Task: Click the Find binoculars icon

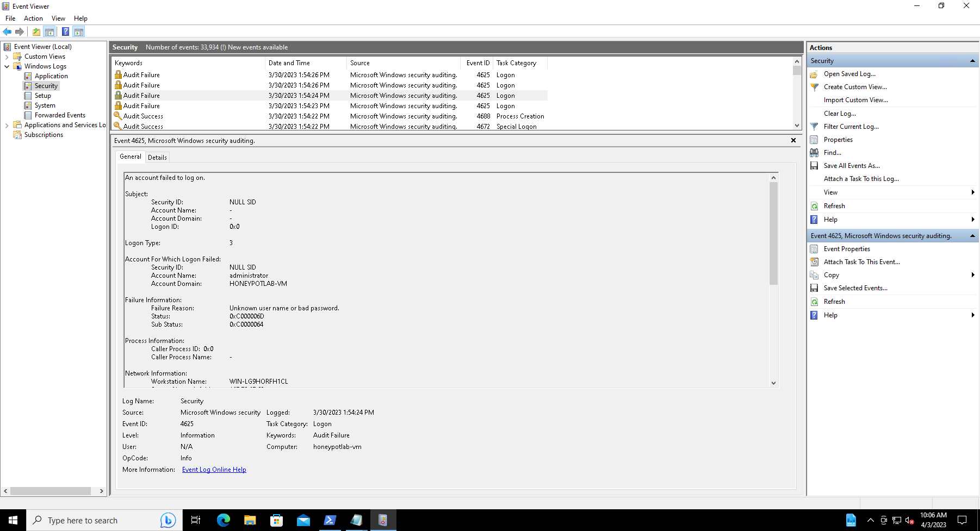Action: [x=814, y=153]
